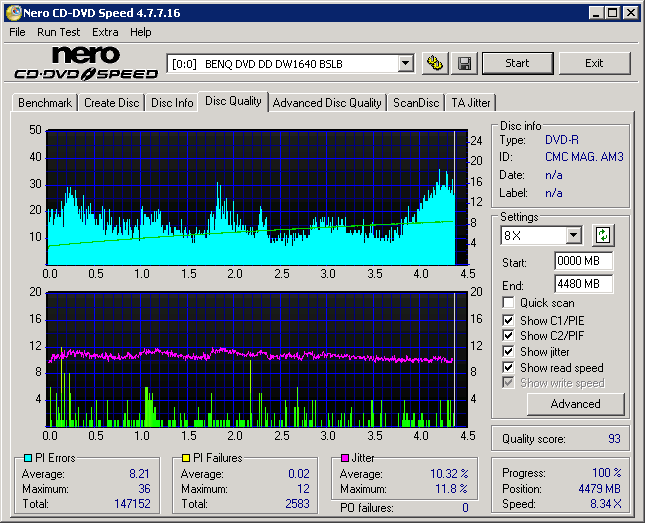
Task: Expand the 8 X speed dropdown
Action: [573, 236]
